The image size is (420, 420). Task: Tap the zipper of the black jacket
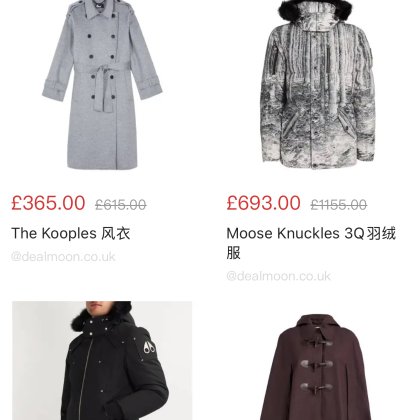(84, 377)
